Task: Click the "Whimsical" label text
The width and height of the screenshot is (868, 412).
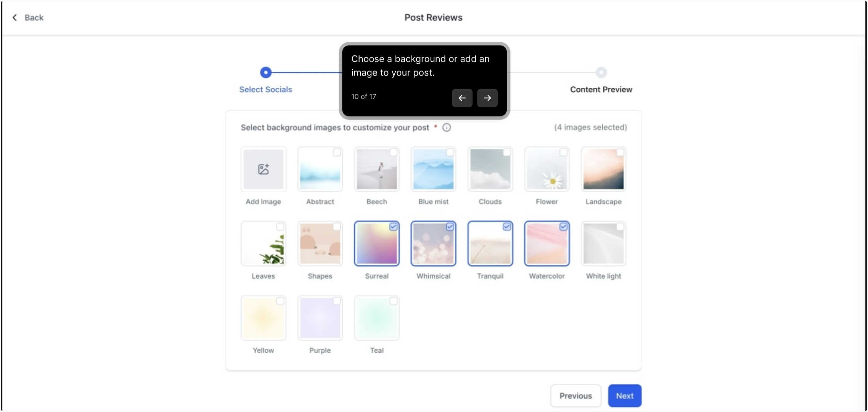Action: [434, 276]
